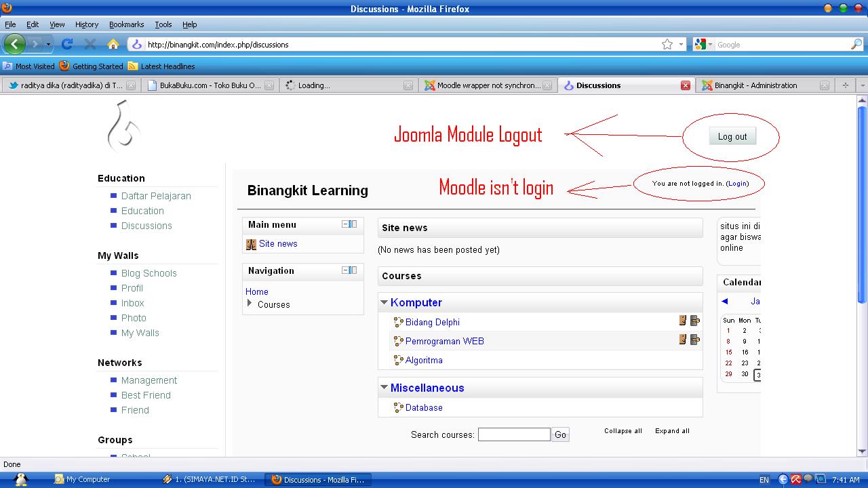Click Collapse all link

tap(623, 431)
